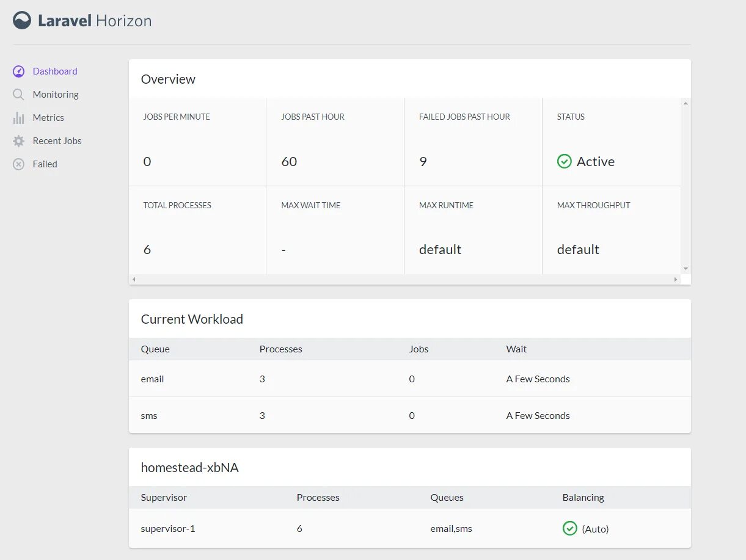
Task: Click the Laravel Horizon title text
Action: [95, 21]
